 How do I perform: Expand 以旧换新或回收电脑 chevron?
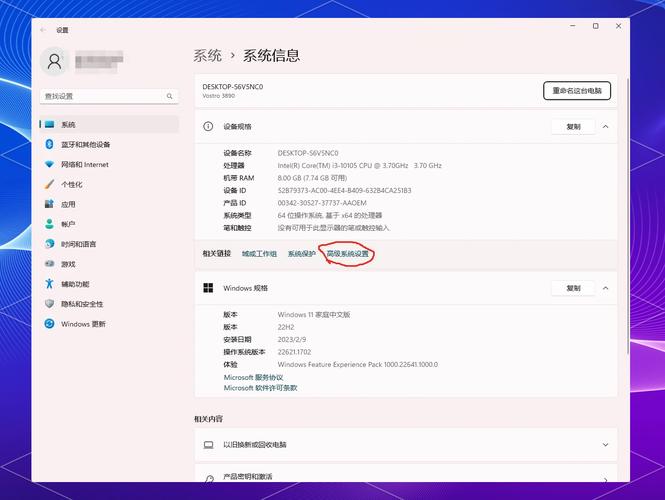pos(606,445)
